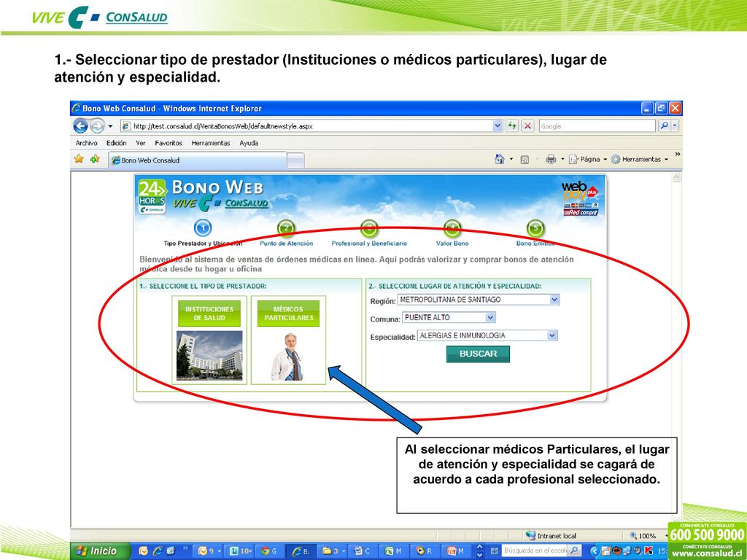Image resolution: width=747 pixels, height=560 pixels.
Task: Open the Archivo menu
Action: pyautogui.click(x=86, y=143)
